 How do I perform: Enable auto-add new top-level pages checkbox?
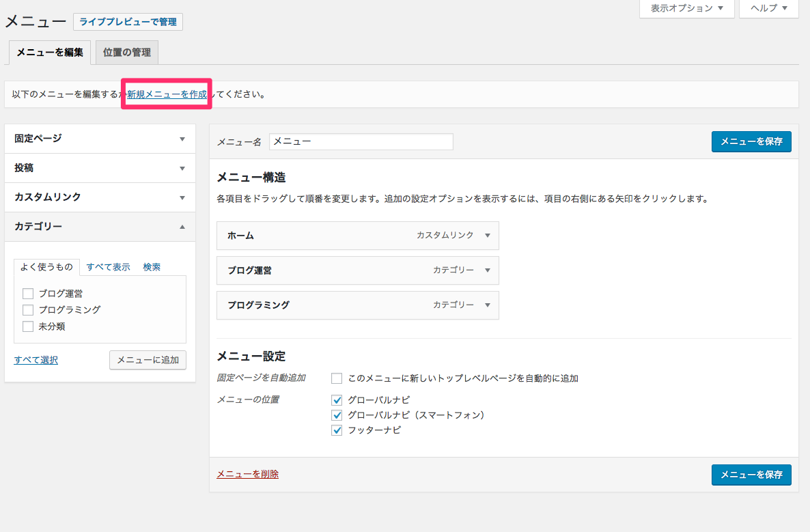tap(337, 378)
